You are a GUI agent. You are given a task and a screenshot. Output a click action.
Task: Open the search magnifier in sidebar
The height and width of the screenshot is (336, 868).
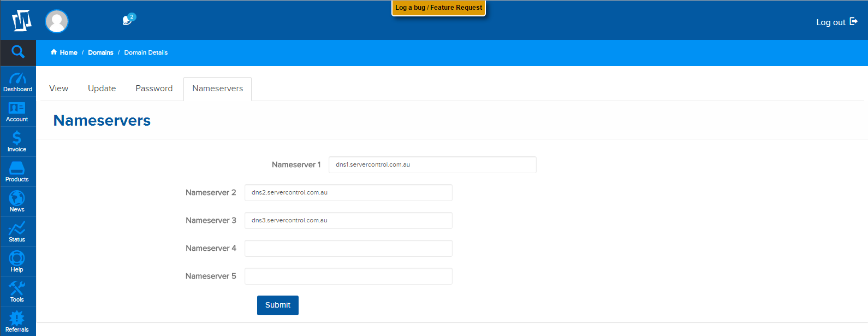[18, 52]
